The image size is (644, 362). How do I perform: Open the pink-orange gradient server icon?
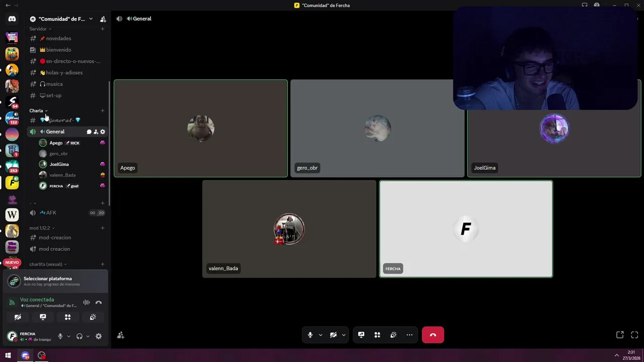coord(12,134)
